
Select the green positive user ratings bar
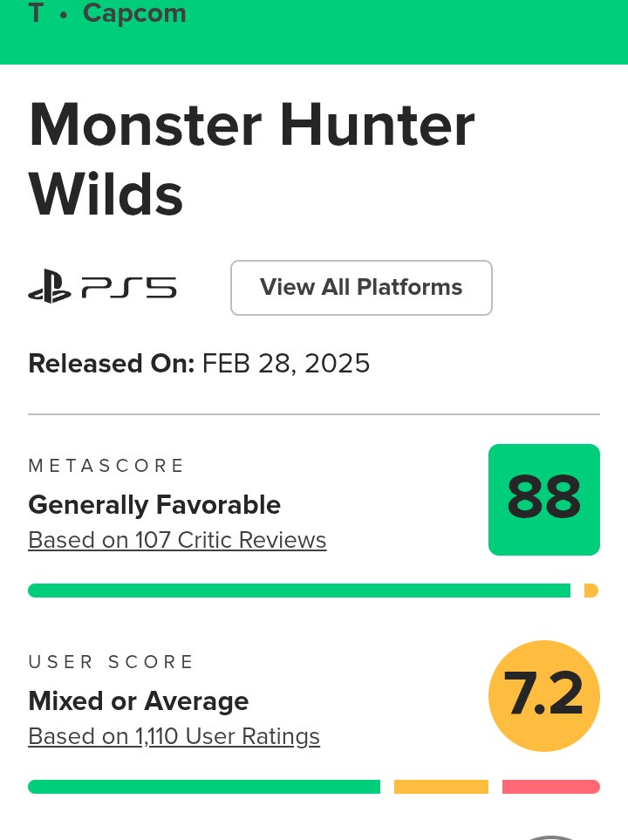pyautogui.click(x=204, y=787)
